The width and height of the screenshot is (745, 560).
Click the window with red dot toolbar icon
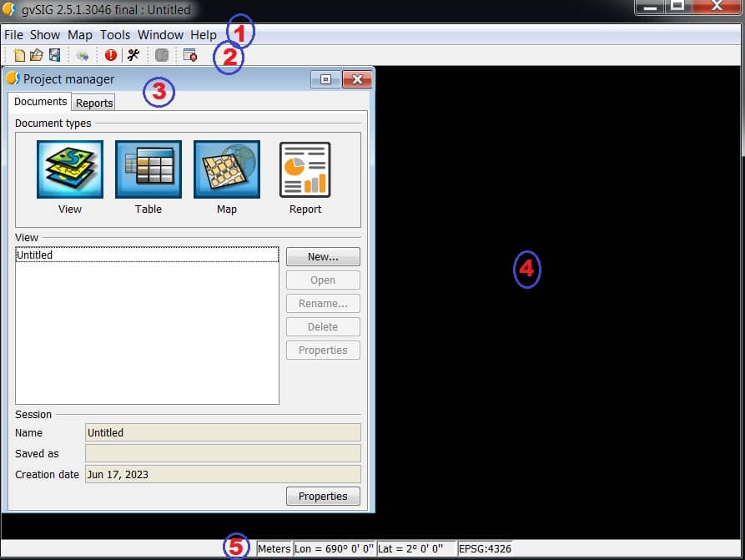(190, 55)
